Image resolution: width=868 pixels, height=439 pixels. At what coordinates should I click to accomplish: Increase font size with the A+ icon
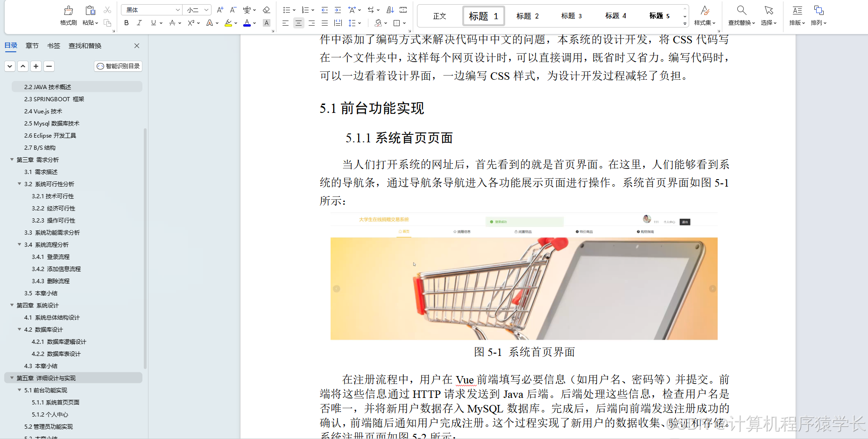220,10
